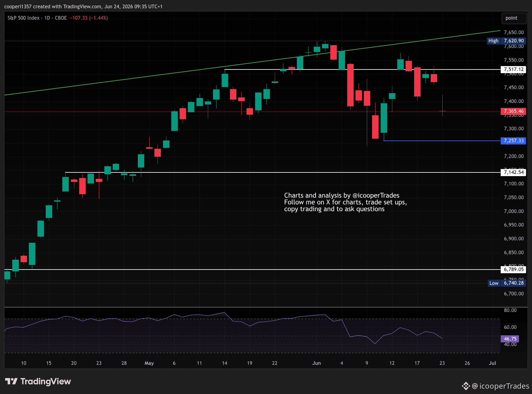This screenshot has height=394, width=532.
Task: Click the 7,050.00 price axis label
Action: pyautogui.click(x=514, y=197)
